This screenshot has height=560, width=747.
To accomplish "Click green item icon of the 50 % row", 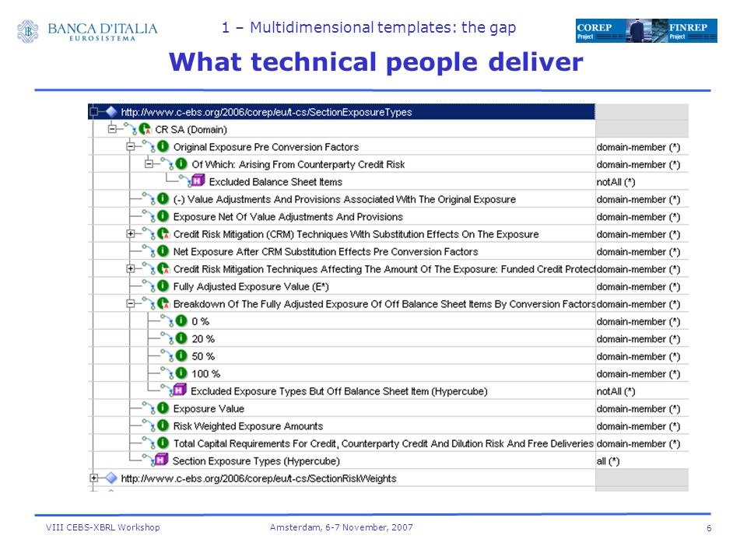I will tap(181, 355).
